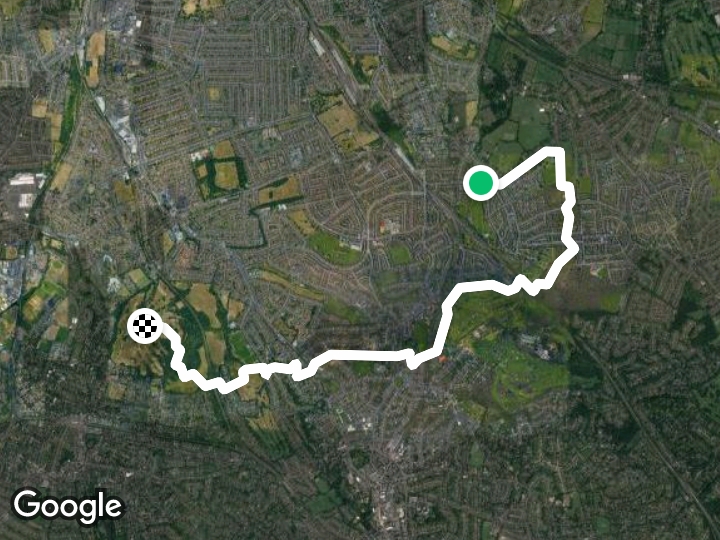This screenshot has height=540, width=720.
Task: Open the Google logo link
Action: coord(68,507)
